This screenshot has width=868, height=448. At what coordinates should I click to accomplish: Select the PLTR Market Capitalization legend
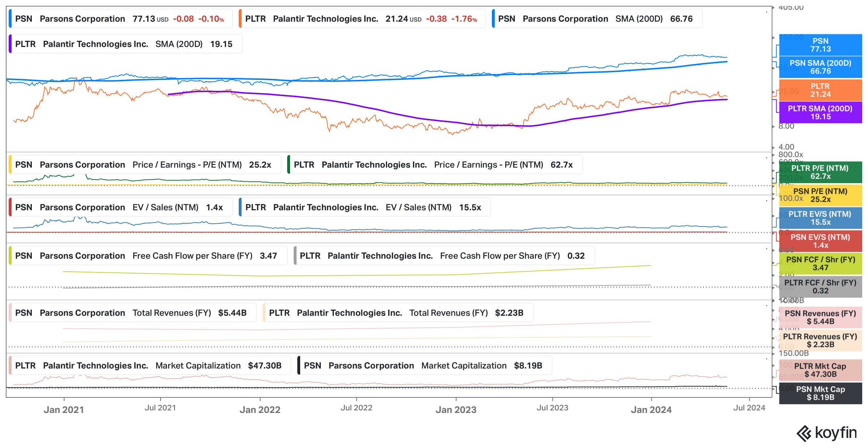point(149,366)
